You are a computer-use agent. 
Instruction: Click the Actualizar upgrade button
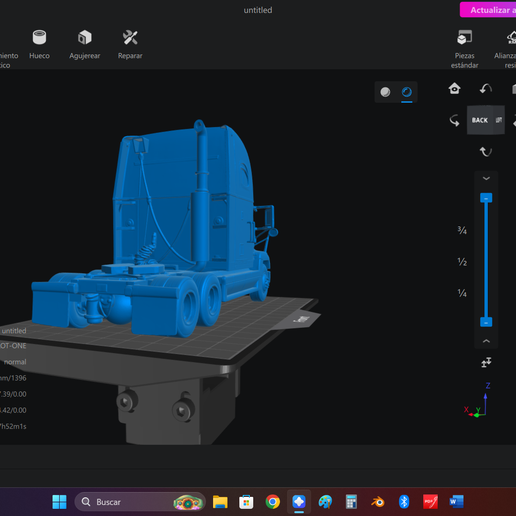[488, 10]
